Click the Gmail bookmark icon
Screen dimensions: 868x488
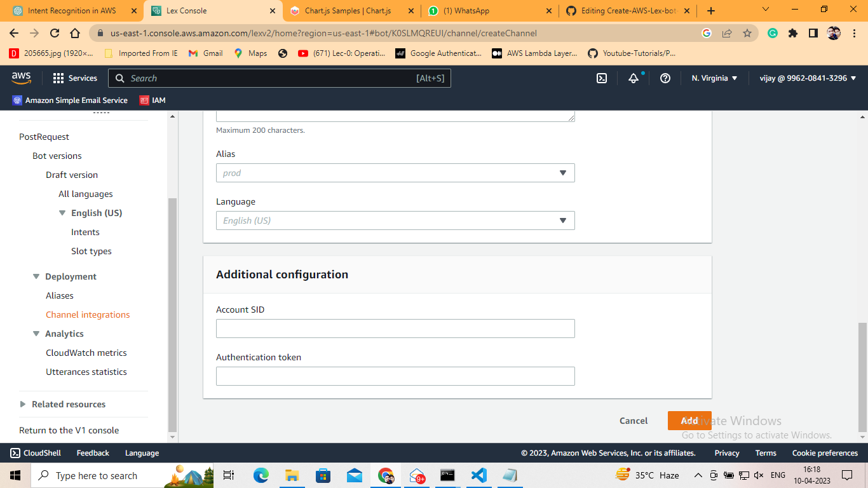click(193, 53)
